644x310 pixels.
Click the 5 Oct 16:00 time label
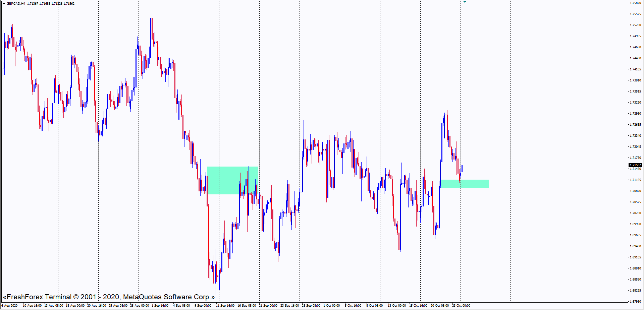point(353,306)
